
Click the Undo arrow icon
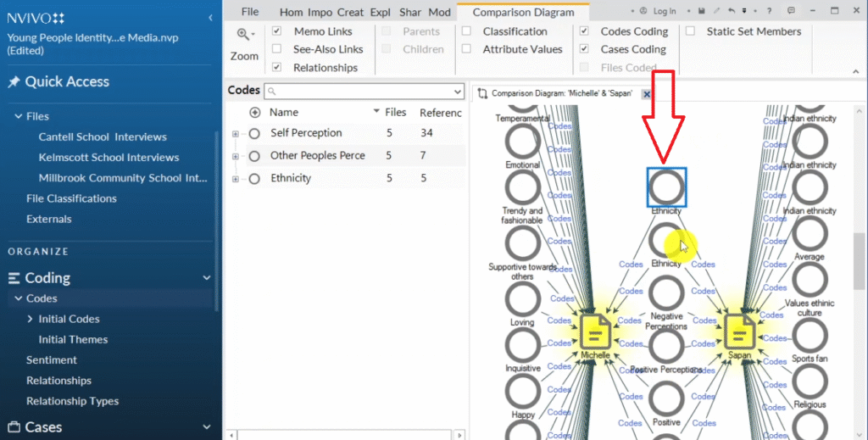click(731, 11)
